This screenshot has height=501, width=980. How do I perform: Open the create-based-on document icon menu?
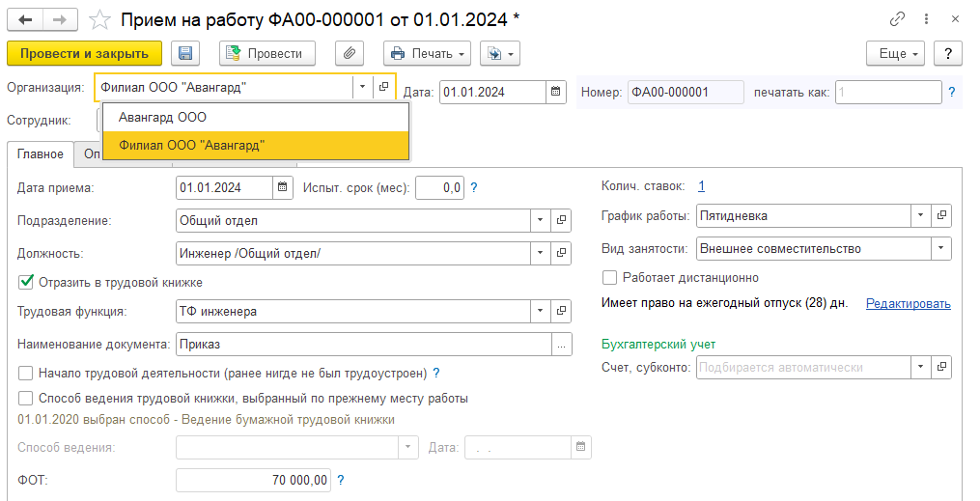point(500,53)
